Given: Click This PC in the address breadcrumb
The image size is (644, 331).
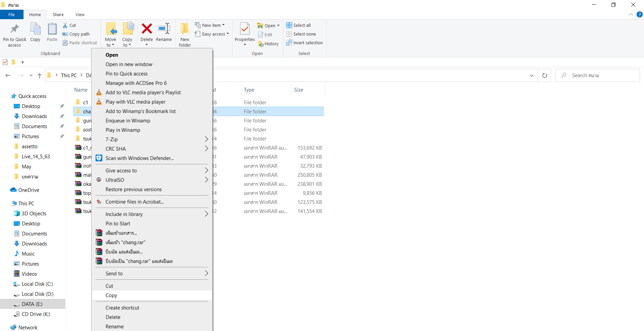Looking at the screenshot, I should [69, 75].
